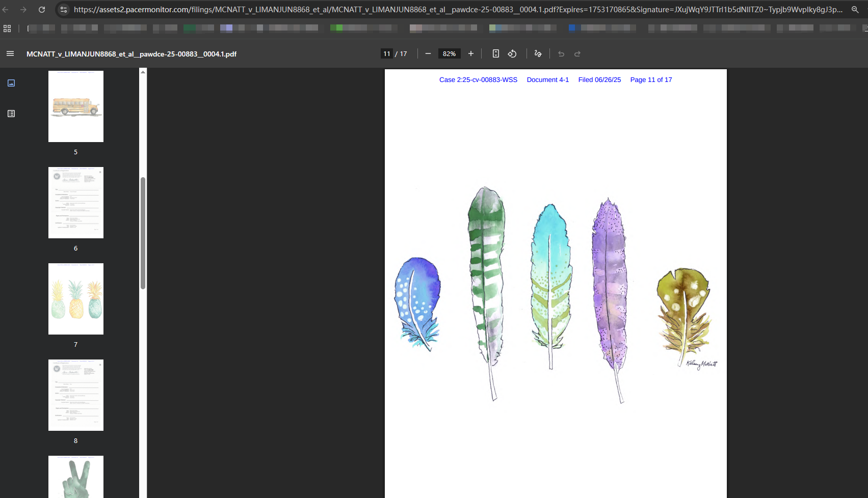This screenshot has height=498, width=868.
Task: Click the zoom out minus icon
Action: [428, 54]
